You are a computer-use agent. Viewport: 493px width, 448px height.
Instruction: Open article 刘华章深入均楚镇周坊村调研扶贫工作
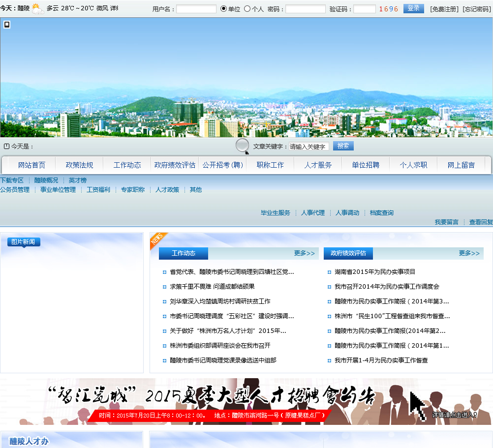pyautogui.click(x=220, y=301)
